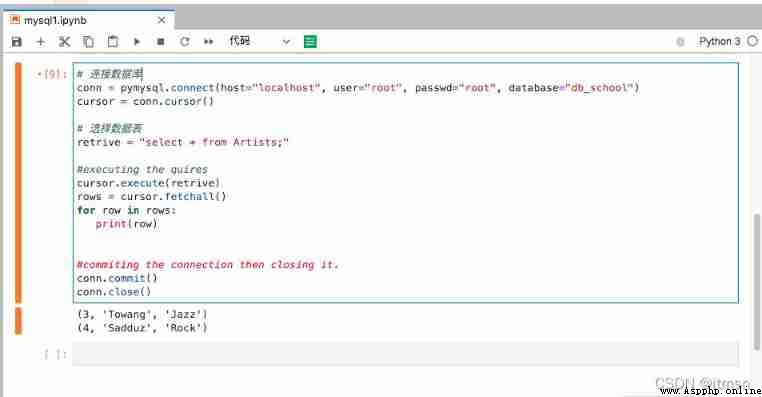Open the Python 3 kernel selector
The image size is (762, 397).
[x=720, y=42]
